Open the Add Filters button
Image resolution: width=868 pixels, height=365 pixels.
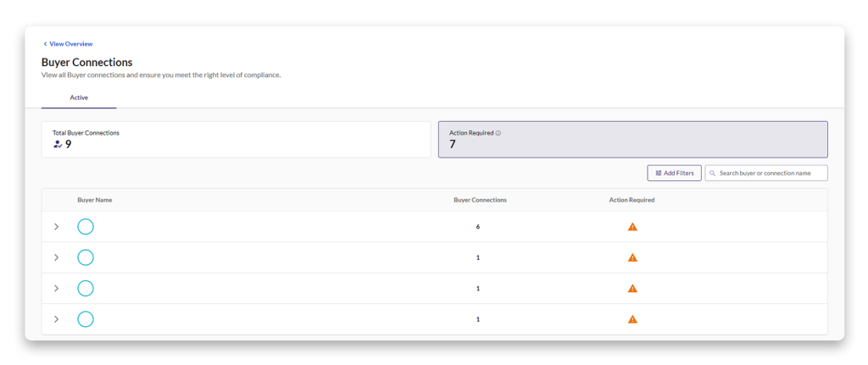[x=674, y=173]
